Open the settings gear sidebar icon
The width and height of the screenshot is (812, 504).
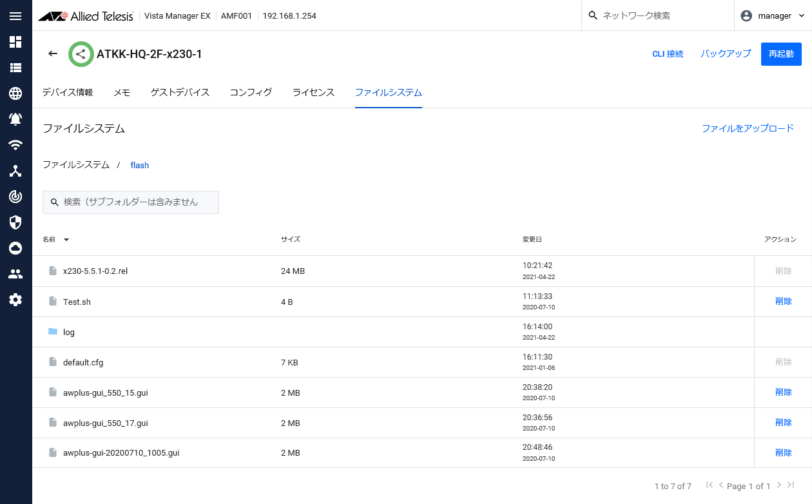coord(15,300)
